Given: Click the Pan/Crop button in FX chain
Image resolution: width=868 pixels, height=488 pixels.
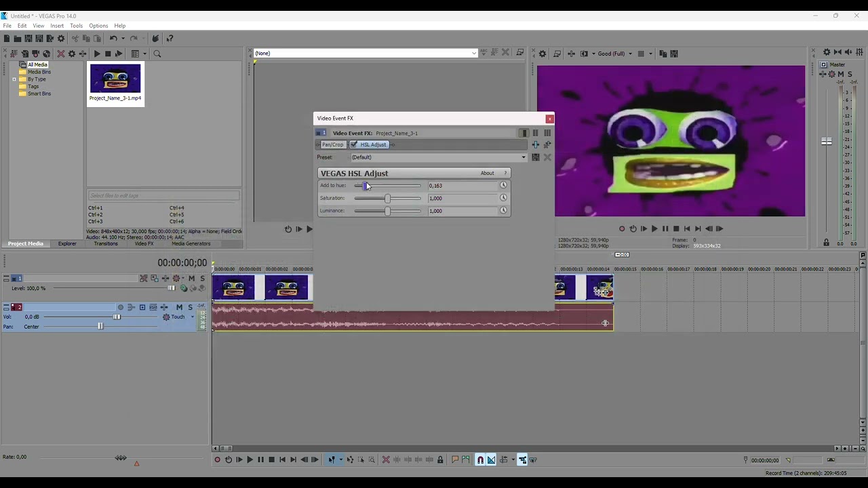Looking at the screenshot, I should pos(332,144).
